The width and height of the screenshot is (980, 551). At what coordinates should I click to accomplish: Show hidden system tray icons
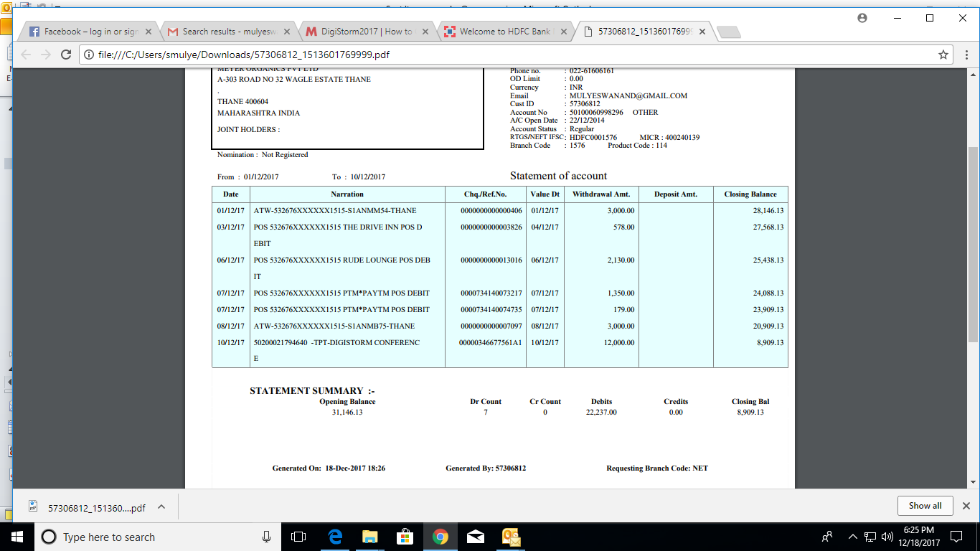click(852, 537)
